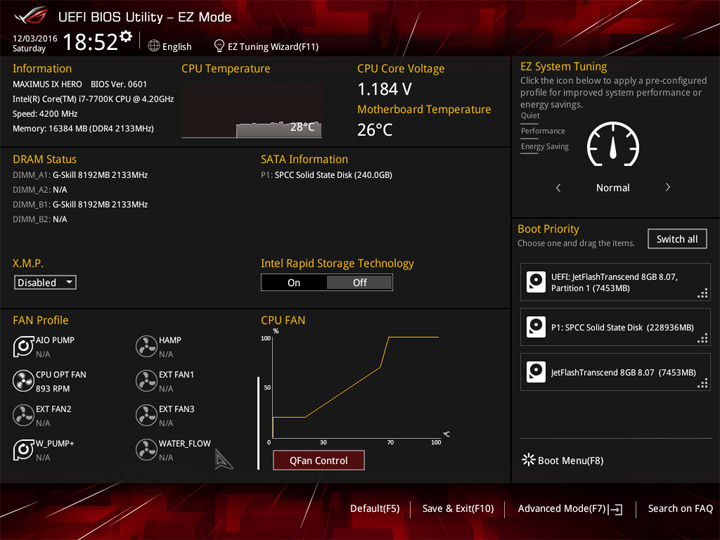Grab the drag handle on UEFI JetFlash entry
The image size is (720, 540).
pyautogui.click(x=703, y=293)
